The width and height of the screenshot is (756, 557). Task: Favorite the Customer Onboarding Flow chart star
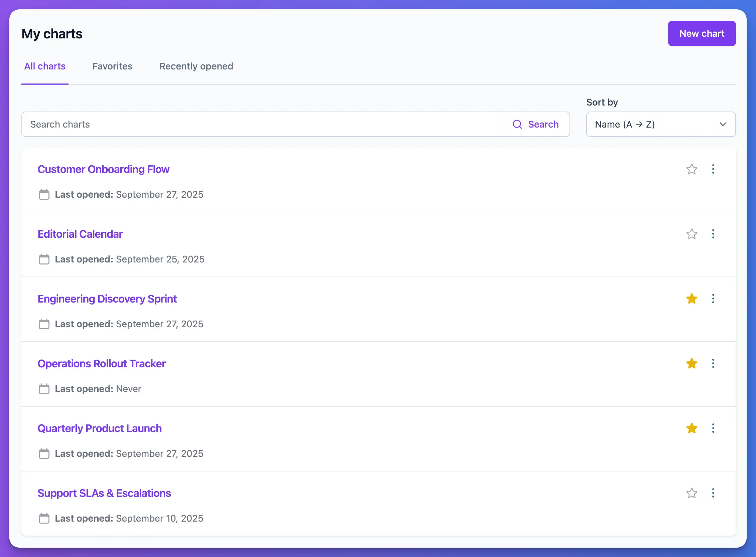[x=691, y=169]
